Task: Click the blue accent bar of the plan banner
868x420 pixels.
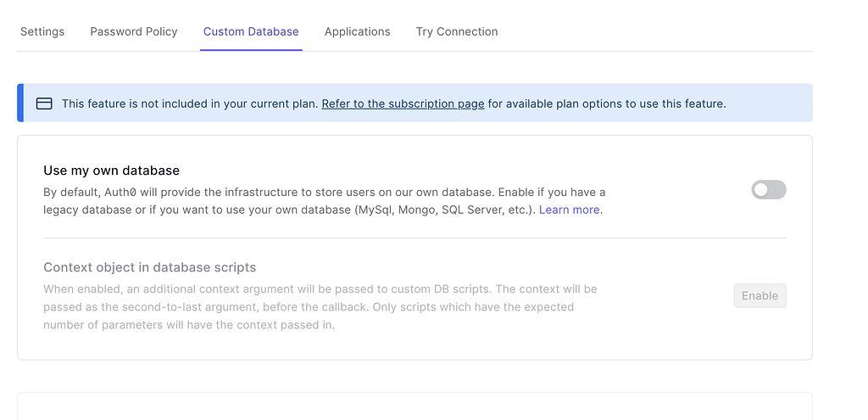Action: pyautogui.click(x=20, y=103)
